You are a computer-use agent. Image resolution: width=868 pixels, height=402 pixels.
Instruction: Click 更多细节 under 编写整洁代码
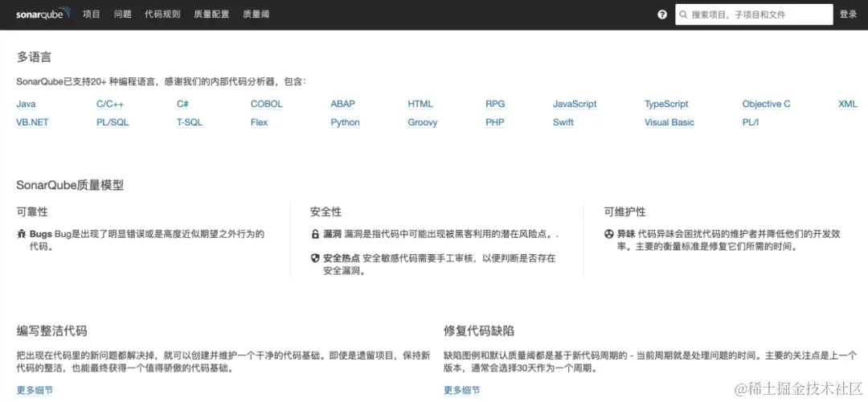35,390
